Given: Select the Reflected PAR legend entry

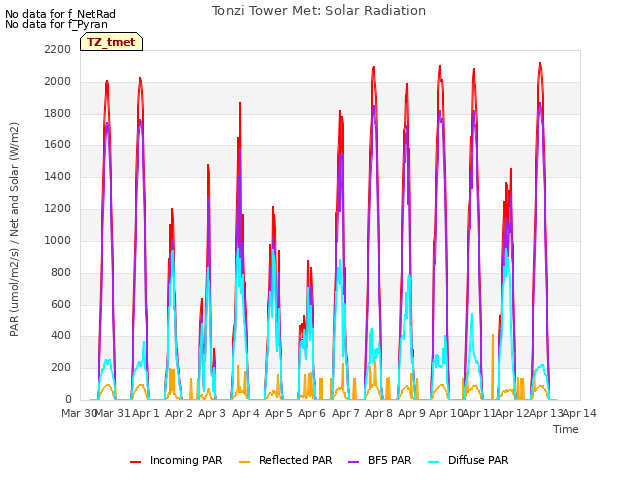Looking at the screenshot, I should (285, 460).
